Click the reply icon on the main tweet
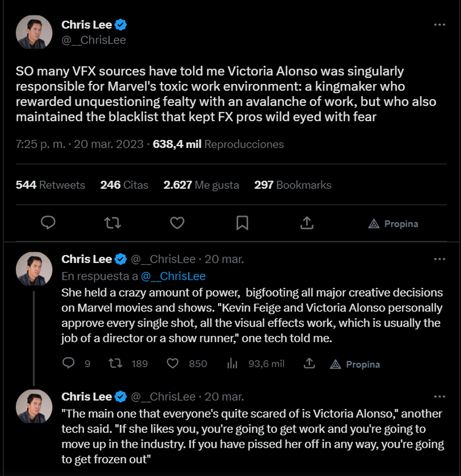The height and width of the screenshot is (476, 461). (x=48, y=223)
